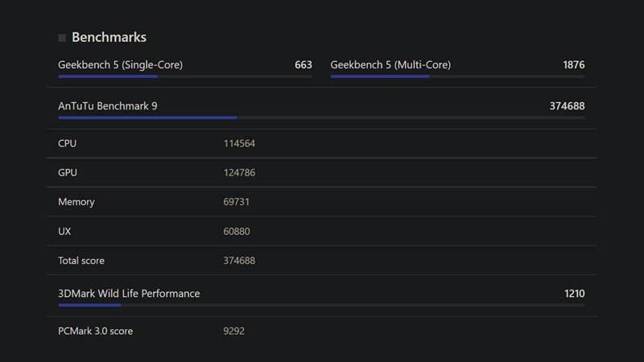The image size is (644, 362).
Task: Select the Total score row label
Action: click(x=81, y=261)
